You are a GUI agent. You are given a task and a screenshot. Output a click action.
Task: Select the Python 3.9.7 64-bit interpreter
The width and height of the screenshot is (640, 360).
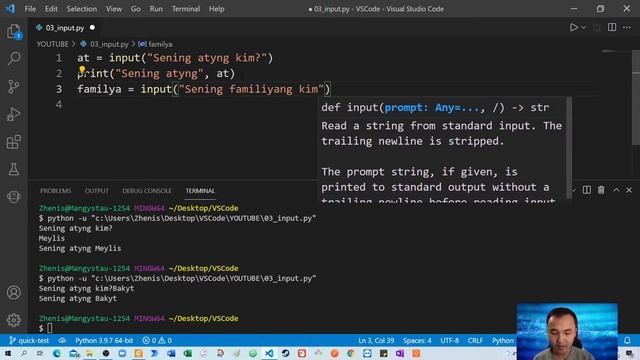(104, 340)
